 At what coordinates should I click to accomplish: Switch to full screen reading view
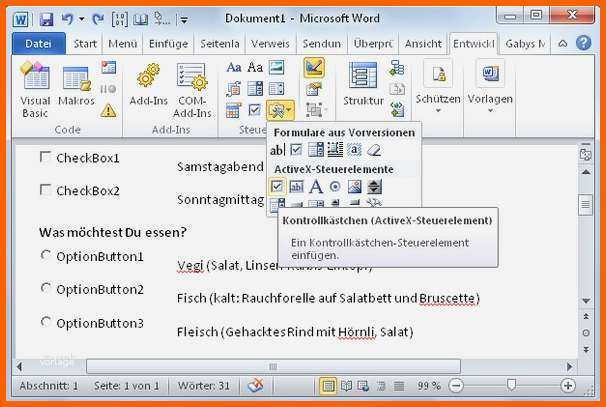click(x=346, y=386)
